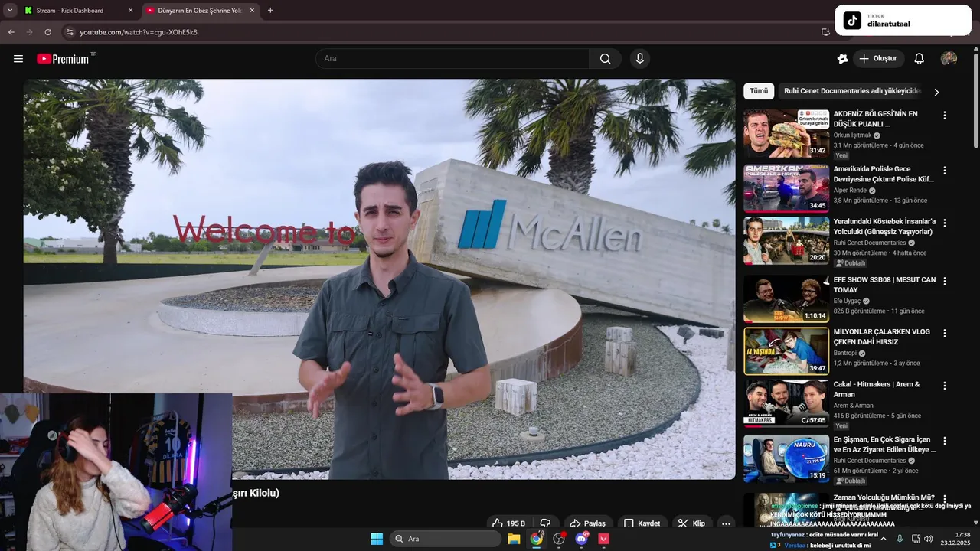Click the Klip scissors button
Screen dimensions: 980x551
pyautogui.click(x=691, y=523)
